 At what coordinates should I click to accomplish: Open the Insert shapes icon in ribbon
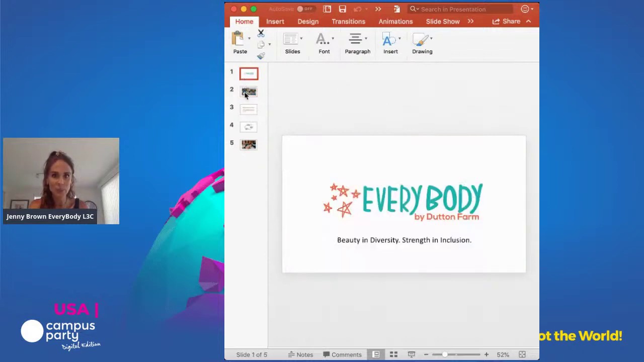pos(388,39)
